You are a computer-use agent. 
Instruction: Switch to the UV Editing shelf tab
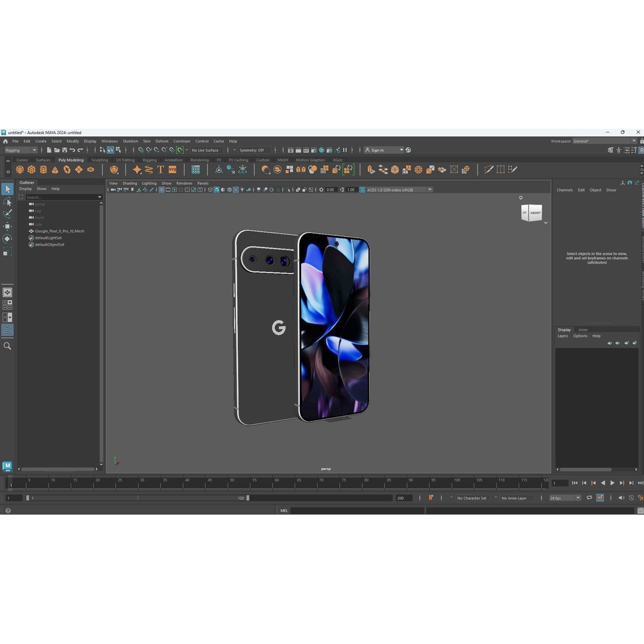[125, 160]
